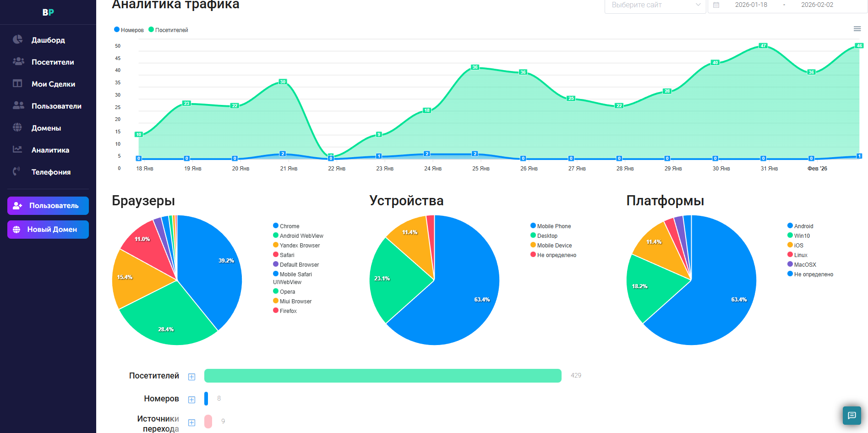Toggle Не определено in devices legend

pyautogui.click(x=553, y=255)
